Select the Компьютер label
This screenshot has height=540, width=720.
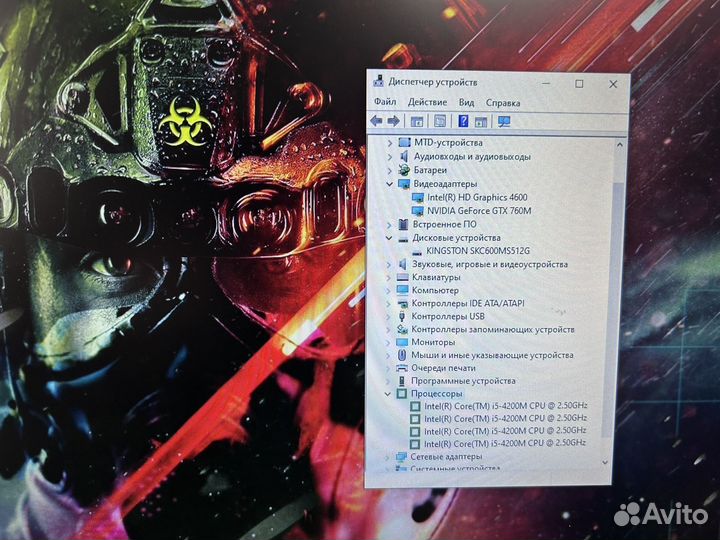coord(435,290)
